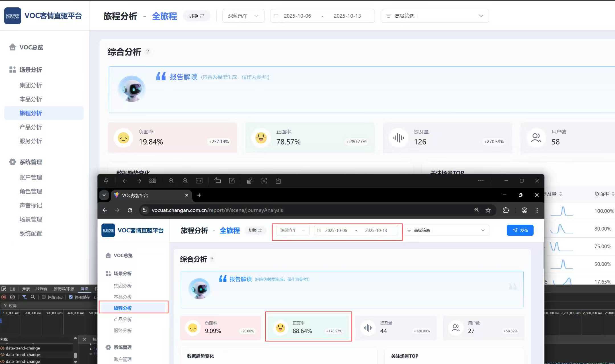Image resolution: width=615 pixels, height=364 pixels.
Task: Switch to the 元素 DevTools tab
Action: (x=26, y=289)
